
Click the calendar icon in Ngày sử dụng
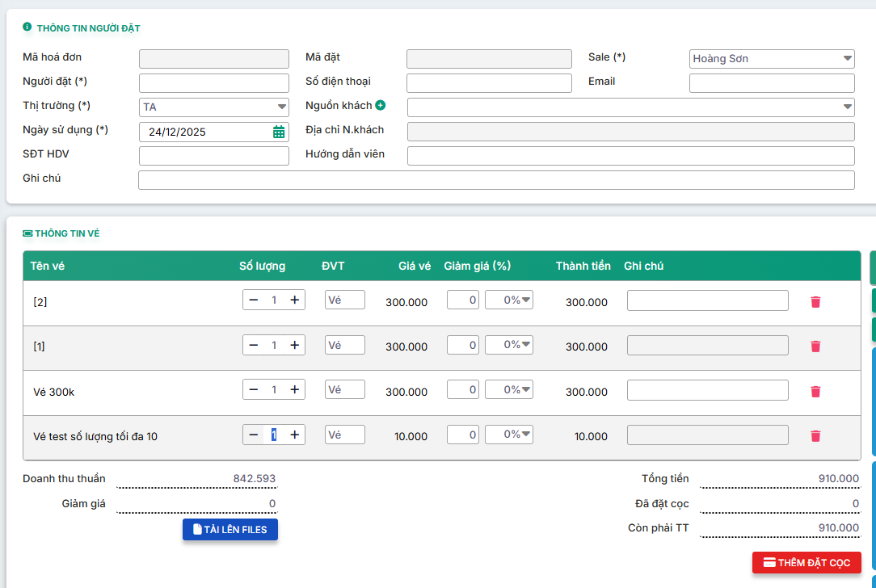click(279, 132)
